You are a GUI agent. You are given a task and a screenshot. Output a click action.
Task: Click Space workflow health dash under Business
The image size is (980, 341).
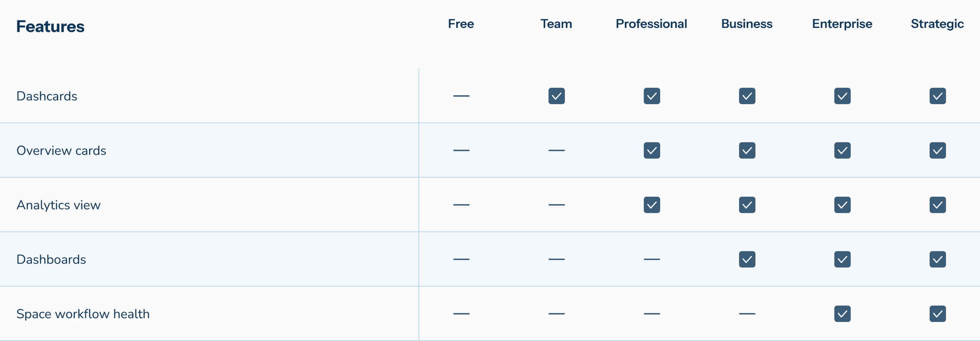747,313
